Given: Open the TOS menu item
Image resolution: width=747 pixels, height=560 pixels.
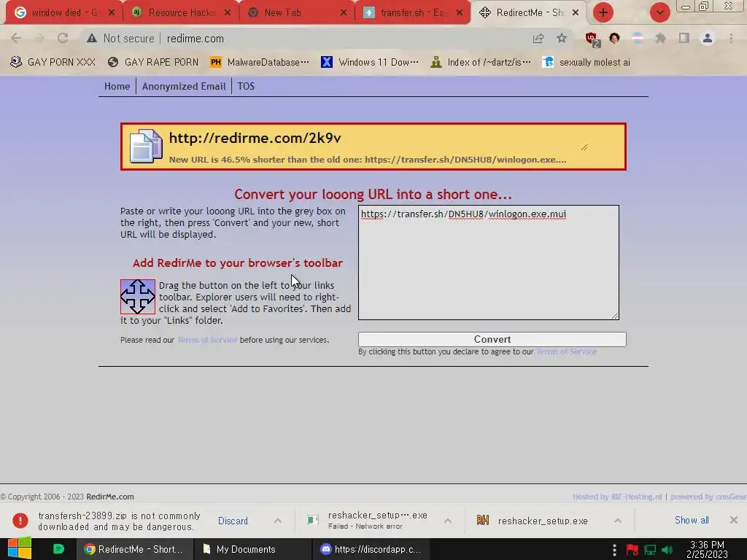Looking at the screenshot, I should [246, 86].
